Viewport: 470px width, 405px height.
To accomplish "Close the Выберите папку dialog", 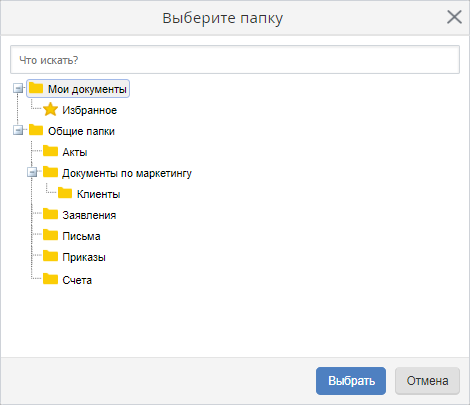I will tap(454, 17).
